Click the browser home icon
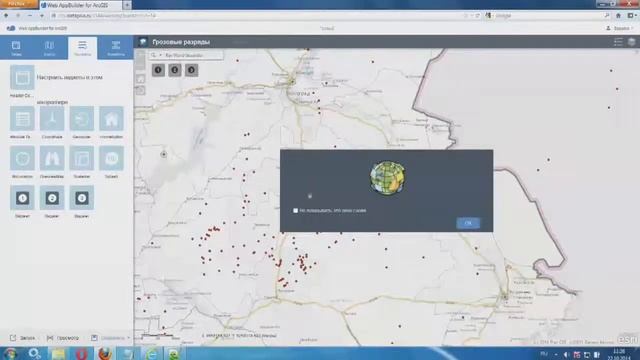640x360 pixels. [x=618, y=16]
